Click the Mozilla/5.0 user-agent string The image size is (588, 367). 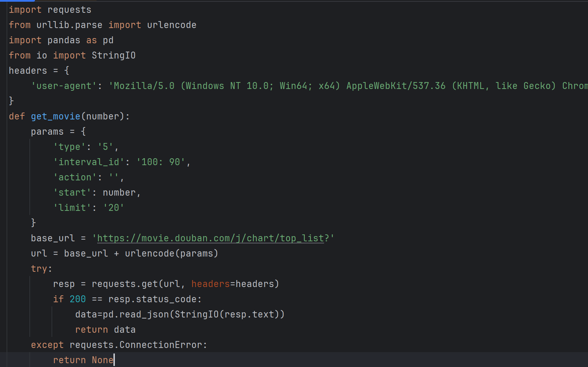point(348,86)
